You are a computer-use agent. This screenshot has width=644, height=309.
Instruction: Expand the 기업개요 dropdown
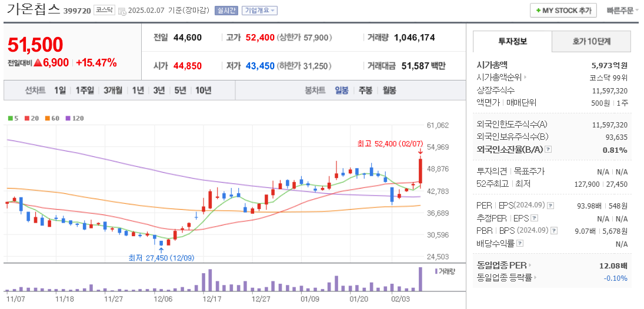tap(259, 10)
